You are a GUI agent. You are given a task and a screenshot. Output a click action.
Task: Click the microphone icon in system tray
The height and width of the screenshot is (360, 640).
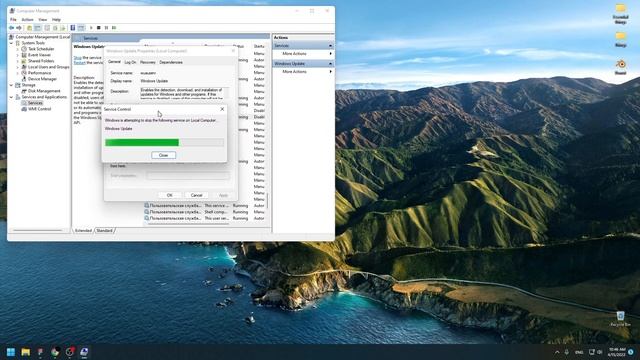coord(567,352)
